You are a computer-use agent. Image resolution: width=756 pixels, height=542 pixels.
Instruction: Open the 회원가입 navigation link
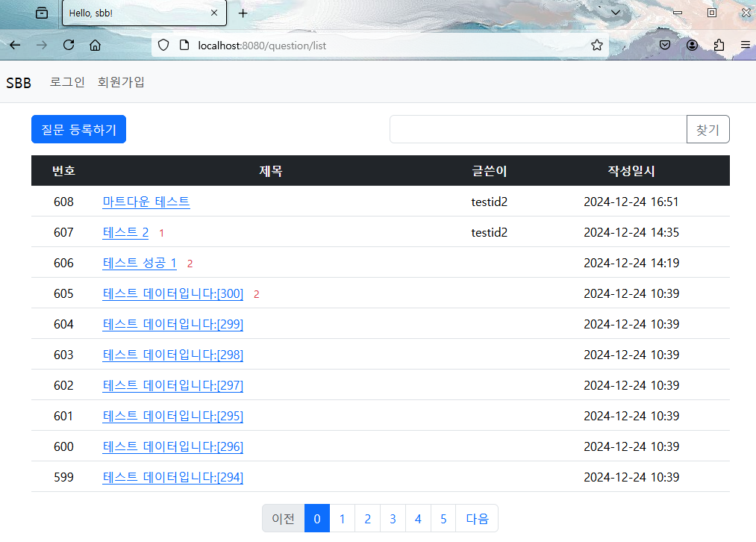click(x=121, y=82)
